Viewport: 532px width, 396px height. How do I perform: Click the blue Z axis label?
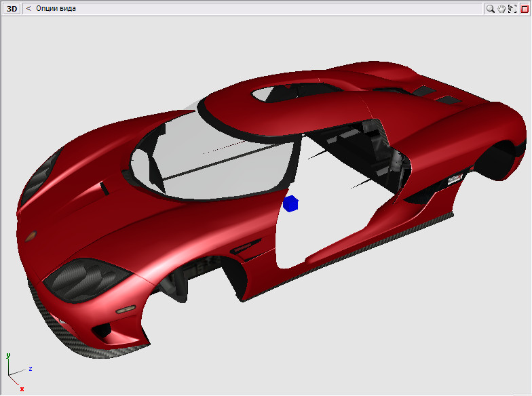pyautogui.click(x=31, y=369)
